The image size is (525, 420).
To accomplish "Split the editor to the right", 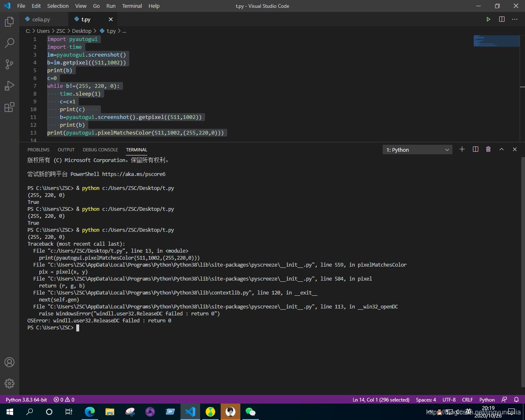I will pyautogui.click(x=502, y=19).
